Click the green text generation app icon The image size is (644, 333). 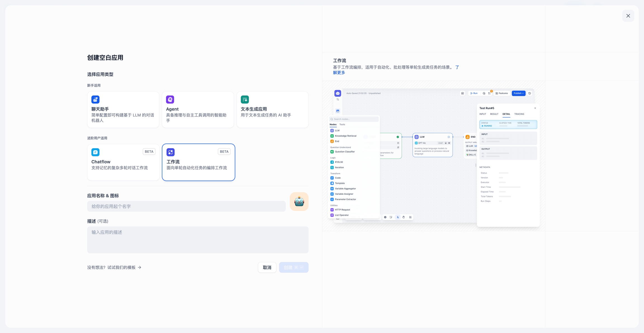pyautogui.click(x=245, y=99)
